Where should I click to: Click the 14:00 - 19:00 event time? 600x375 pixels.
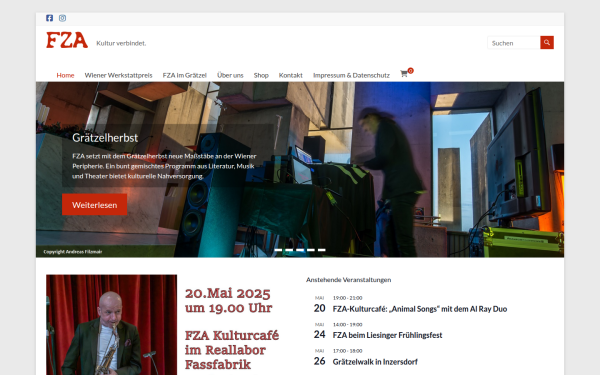[x=347, y=324]
